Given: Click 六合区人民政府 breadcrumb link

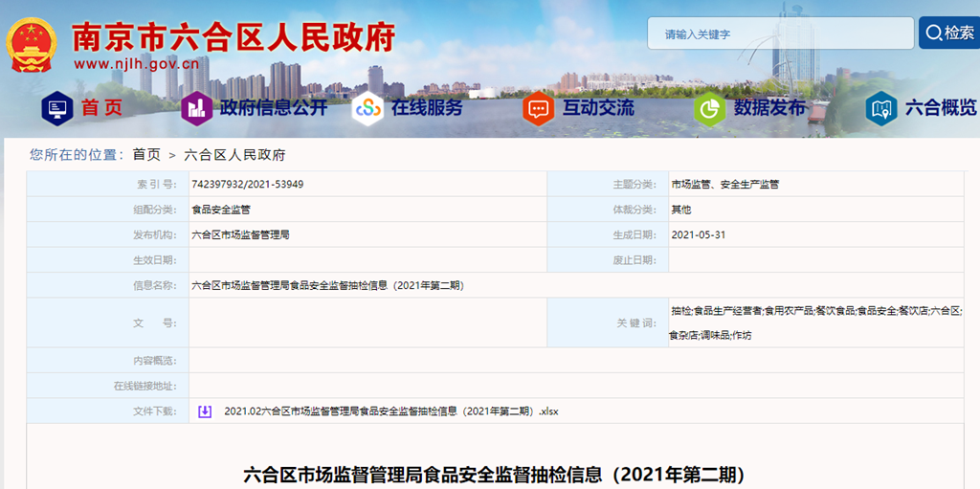Looking at the screenshot, I should (234, 154).
